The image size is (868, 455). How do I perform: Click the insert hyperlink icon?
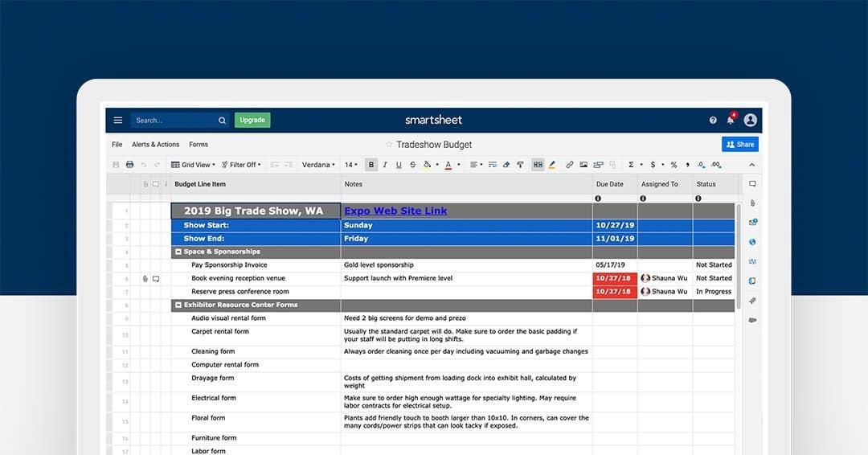[x=570, y=165]
